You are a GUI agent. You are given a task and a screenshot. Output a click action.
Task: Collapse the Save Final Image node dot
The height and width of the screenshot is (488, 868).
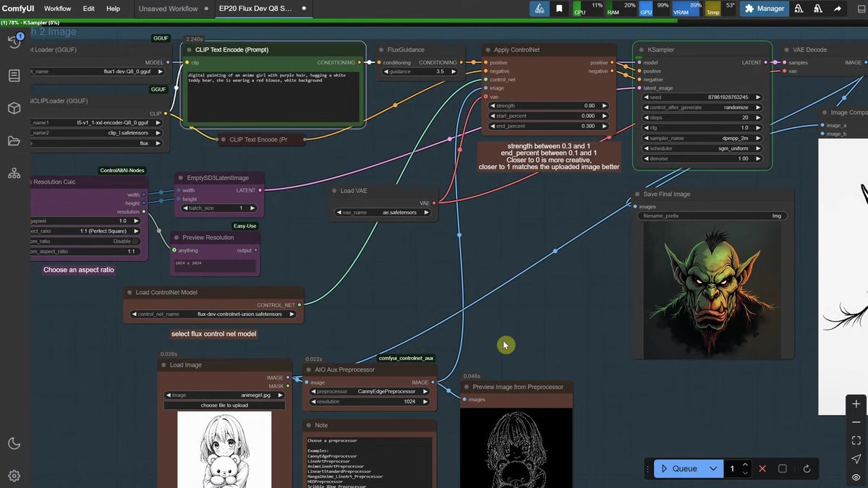[636, 194]
